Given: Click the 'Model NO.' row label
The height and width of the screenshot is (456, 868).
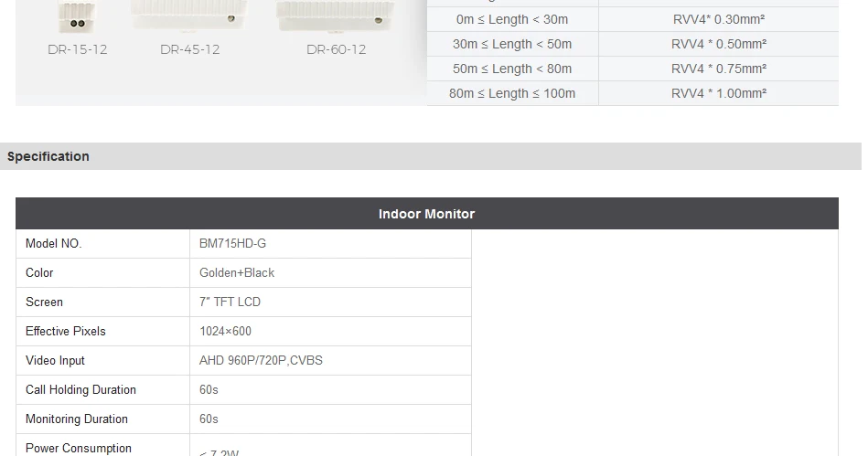Looking at the screenshot, I should point(54,243).
